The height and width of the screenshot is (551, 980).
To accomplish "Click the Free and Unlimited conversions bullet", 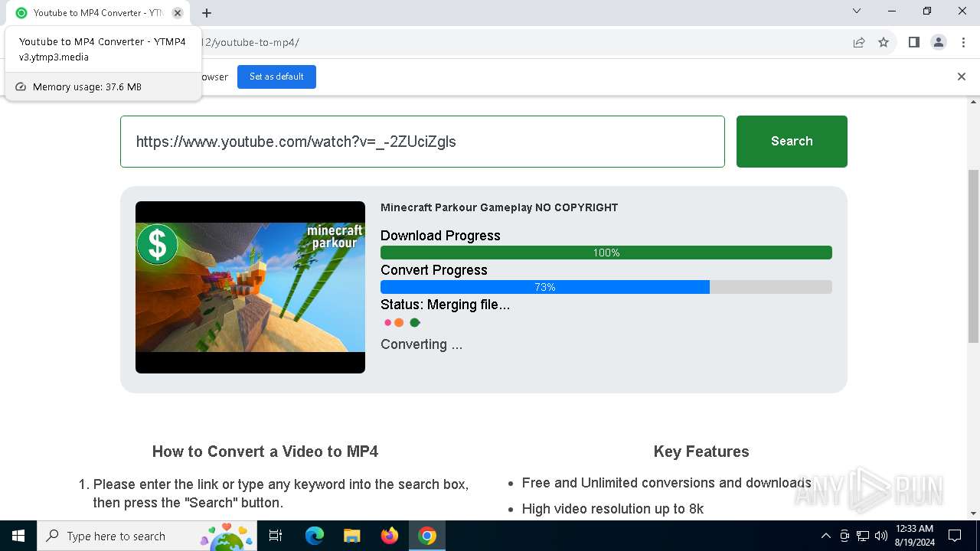I will click(x=666, y=483).
